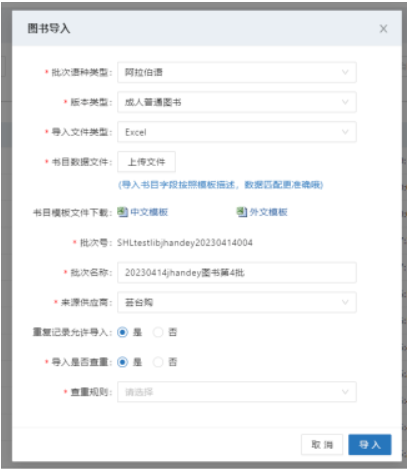Click the chevron arrow in 来源供应商 field

click(x=345, y=302)
